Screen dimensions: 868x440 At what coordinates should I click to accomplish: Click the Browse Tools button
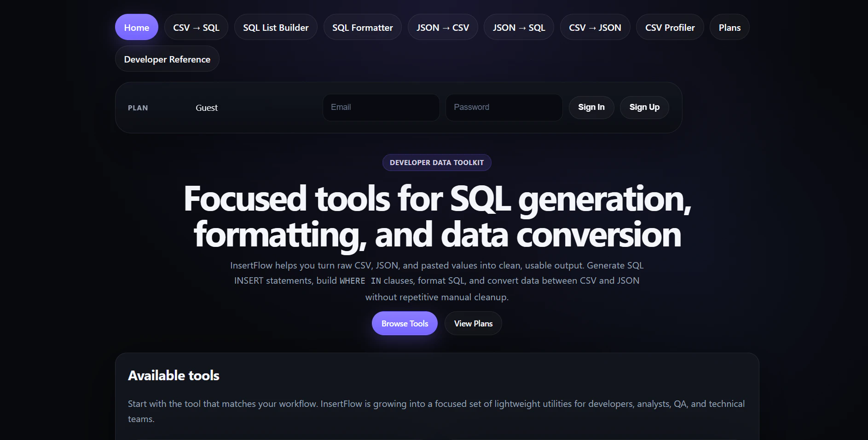click(x=405, y=323)
